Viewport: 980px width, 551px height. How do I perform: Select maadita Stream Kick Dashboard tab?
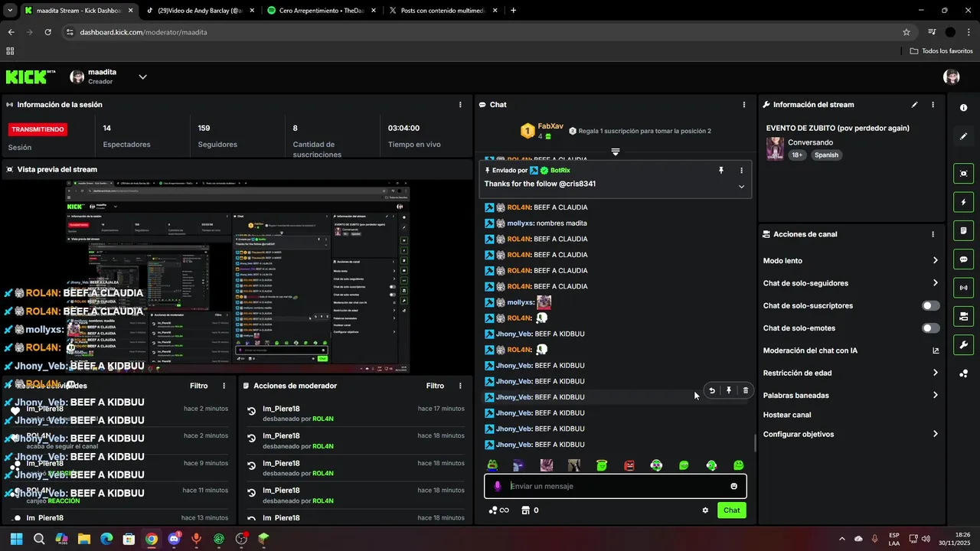79,11
